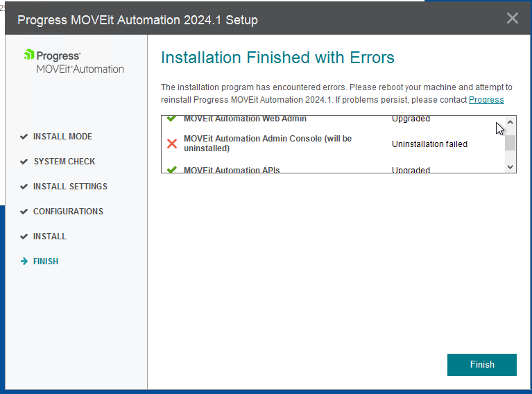Select the INSTALL step
The width and height of the screenshot is (532, 394).
(x=49, y=237)
